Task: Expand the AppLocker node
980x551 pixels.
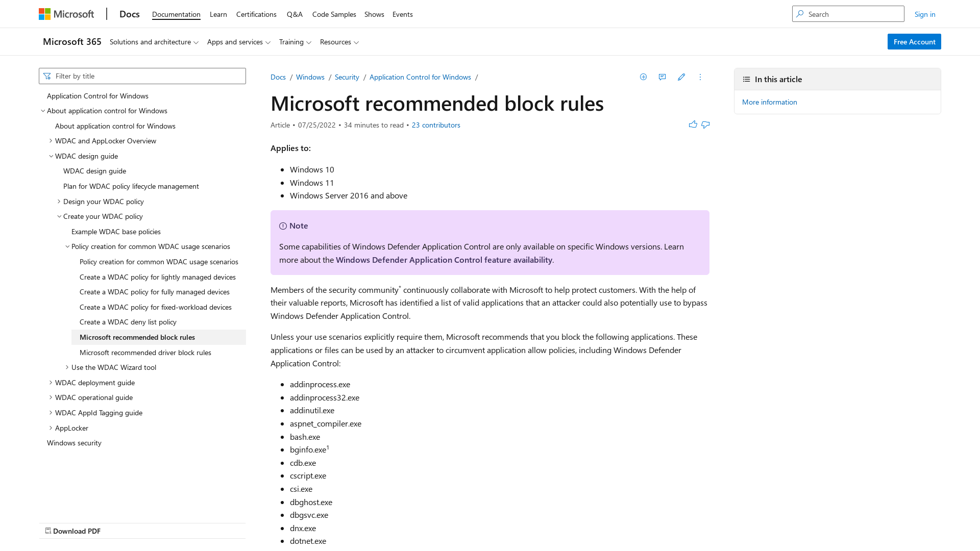Action: pos(51,428)
